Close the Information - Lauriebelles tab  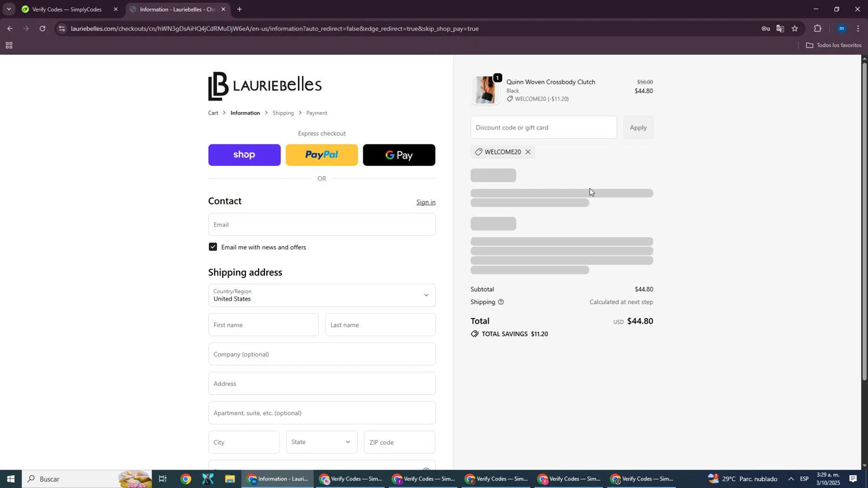coord(223,9)
